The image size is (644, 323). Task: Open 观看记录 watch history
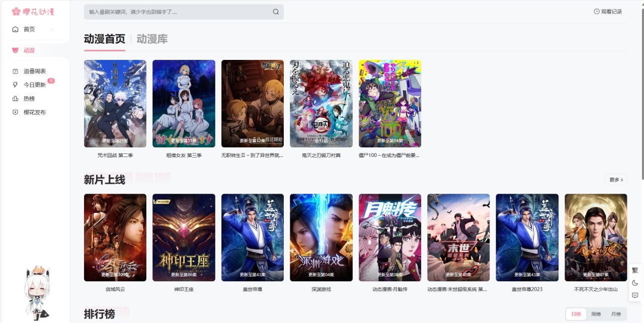click(608, 12)
